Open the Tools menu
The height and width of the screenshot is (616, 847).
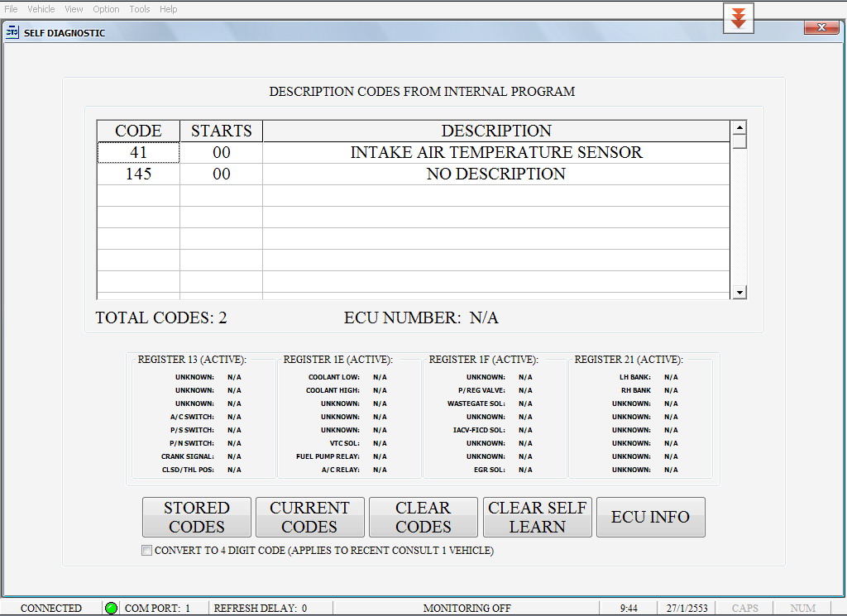[x=140, y=9]
